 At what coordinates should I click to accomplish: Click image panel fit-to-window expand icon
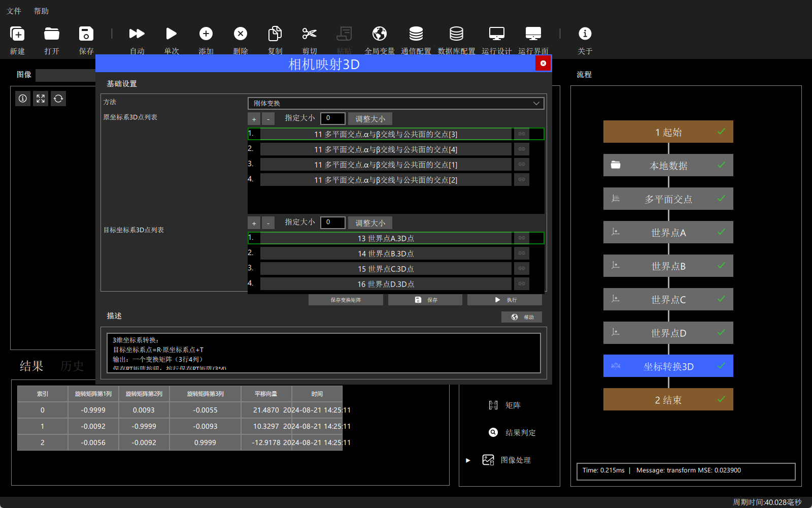(41, 99)
